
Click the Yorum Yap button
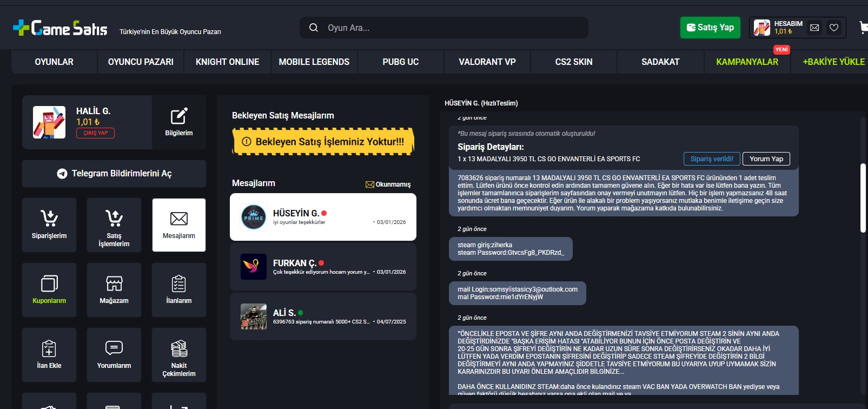click(766, 159)
